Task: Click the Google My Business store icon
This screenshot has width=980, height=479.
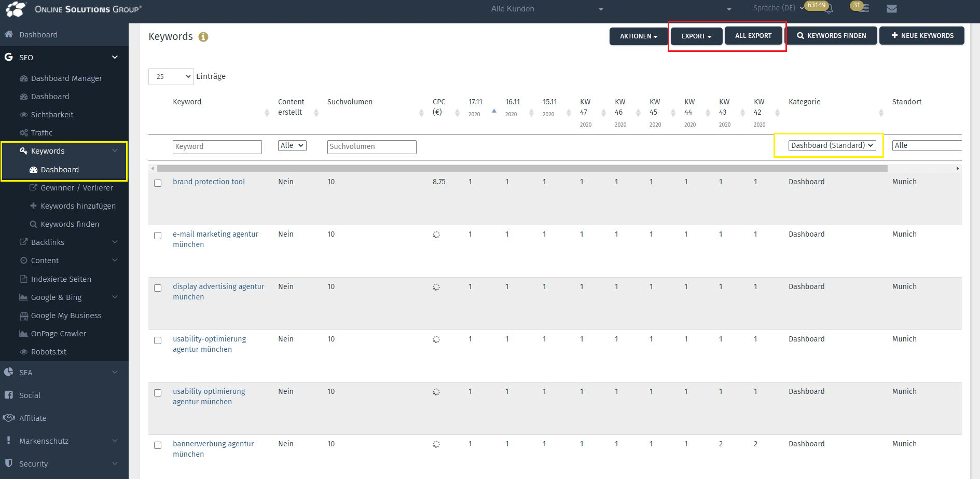Action: (x=23, y=316)
